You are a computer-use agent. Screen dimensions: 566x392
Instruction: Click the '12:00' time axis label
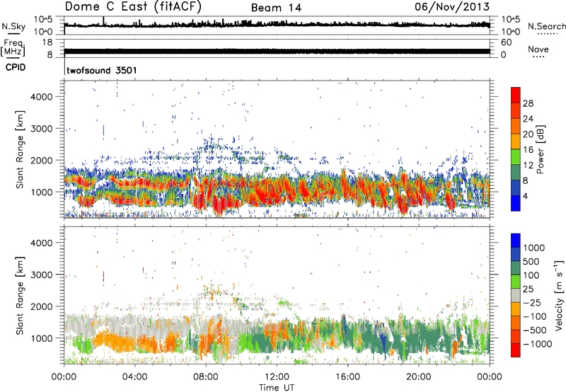pyautogui.click(x=277, y=377)
